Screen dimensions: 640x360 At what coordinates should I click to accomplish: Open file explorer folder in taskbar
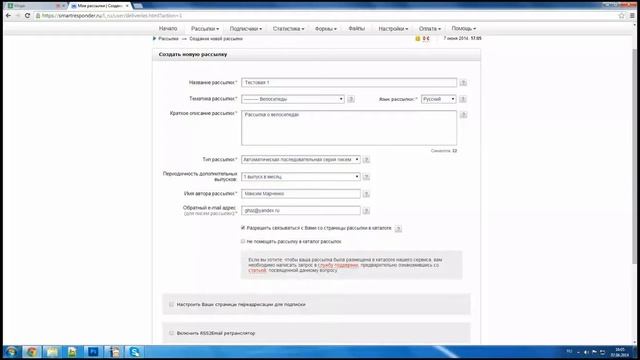(52, 351)
